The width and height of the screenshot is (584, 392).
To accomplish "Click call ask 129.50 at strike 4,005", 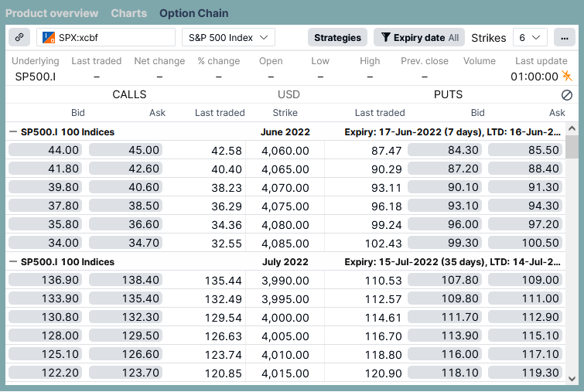I will click(x=126, y=336).
